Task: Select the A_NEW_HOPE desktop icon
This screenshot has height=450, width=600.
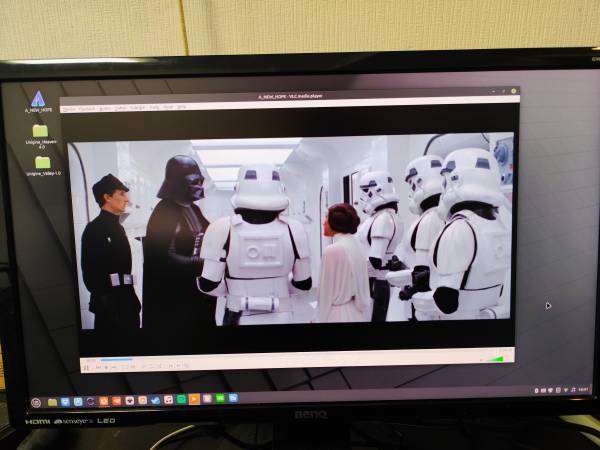Action: coord(38,101)
